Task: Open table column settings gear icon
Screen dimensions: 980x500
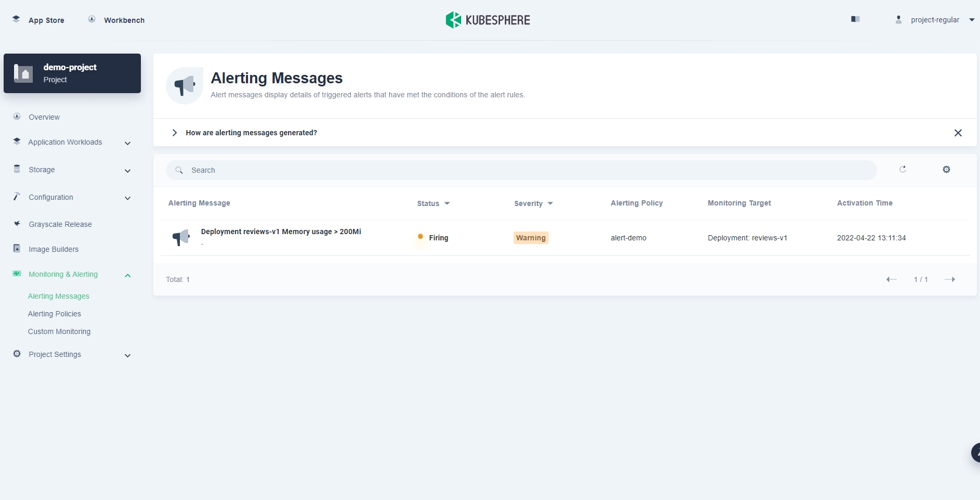Action: point(946,170)
